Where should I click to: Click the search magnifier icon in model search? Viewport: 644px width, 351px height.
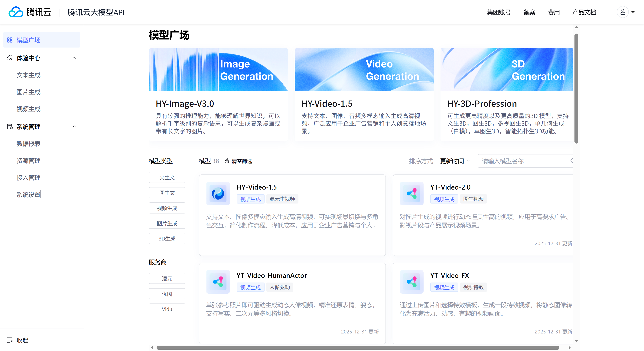[x=572, y=161]
